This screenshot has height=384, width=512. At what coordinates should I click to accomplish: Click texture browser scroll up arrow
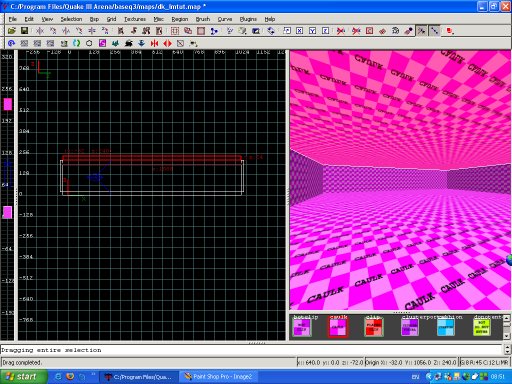[506, 318]
